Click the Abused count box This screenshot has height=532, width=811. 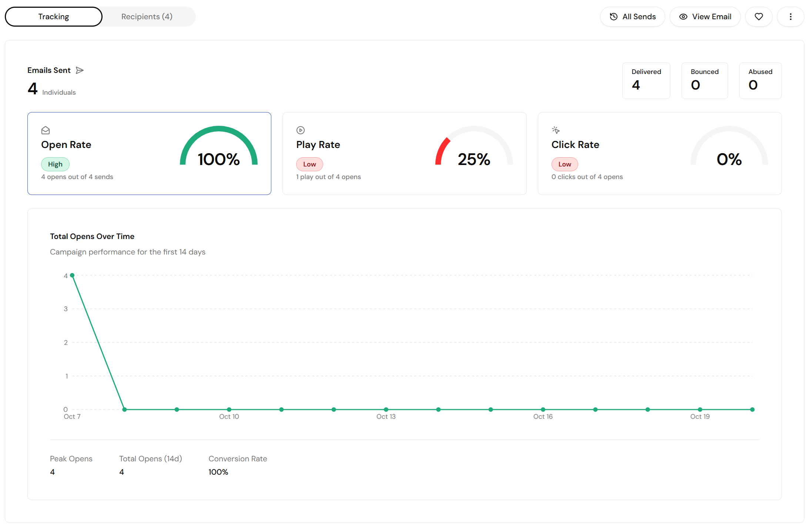(760, 81)
